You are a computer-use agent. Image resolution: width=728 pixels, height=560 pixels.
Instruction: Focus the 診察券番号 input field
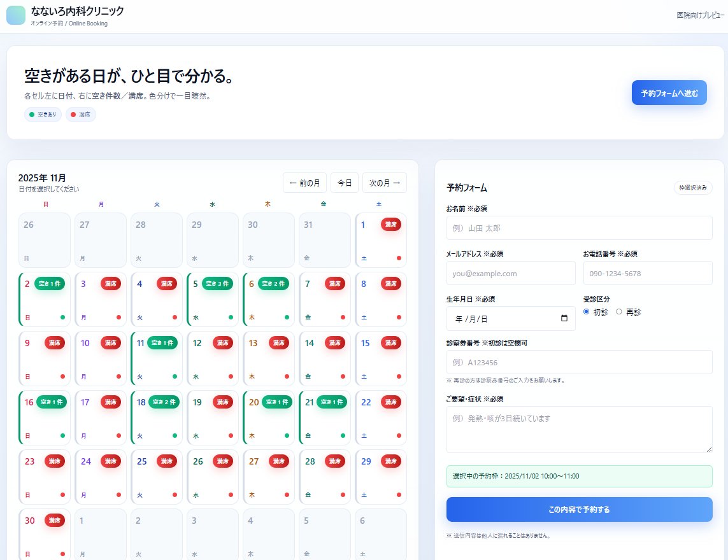(x=579, y=362)
